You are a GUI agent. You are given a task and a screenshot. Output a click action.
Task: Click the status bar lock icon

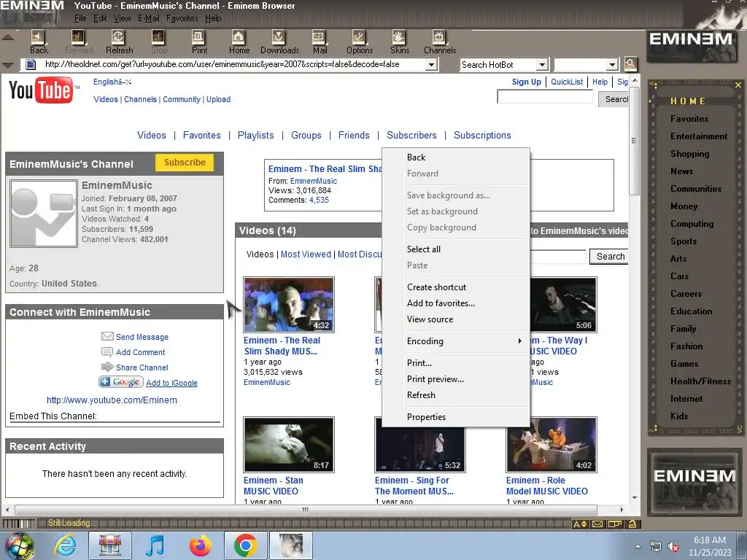pos(632,524)
